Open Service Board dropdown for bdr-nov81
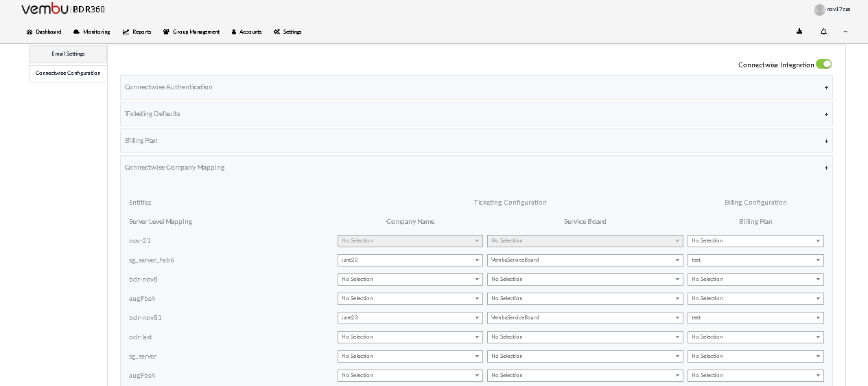868x386 pixels. [585, 318]
